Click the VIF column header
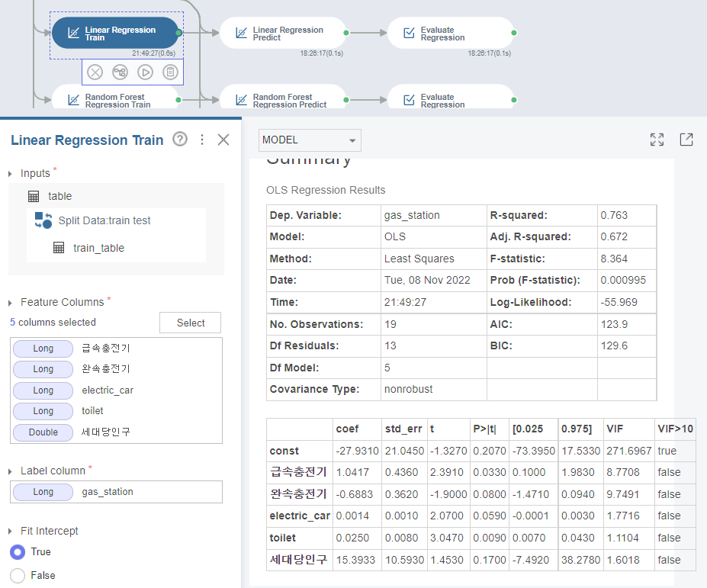The height and width of the screenshot is (588, 707). point(615,429)
